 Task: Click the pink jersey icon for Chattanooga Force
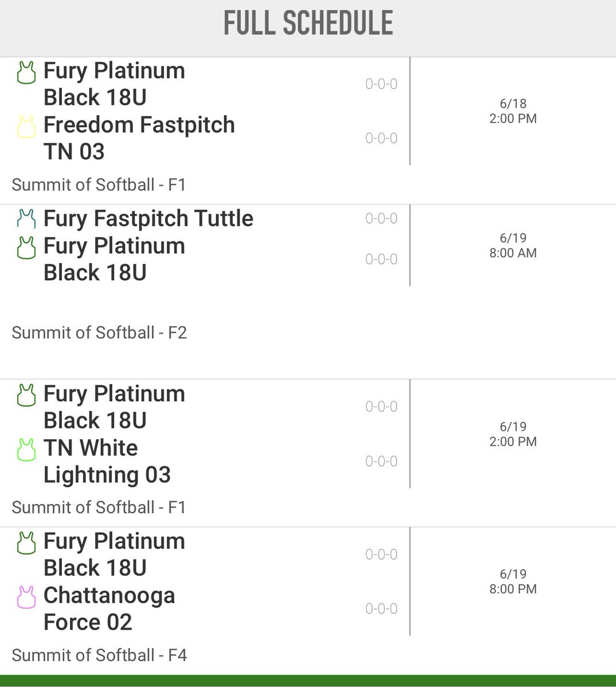[x=26, y=597]
